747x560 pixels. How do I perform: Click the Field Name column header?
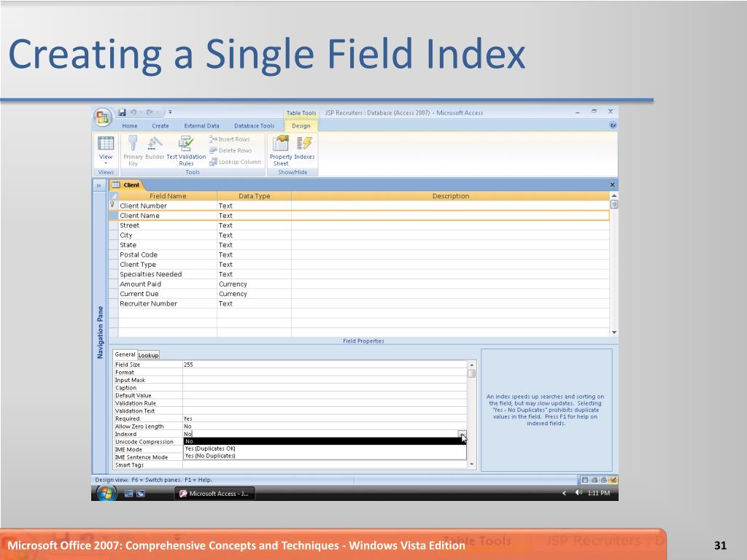167,195
